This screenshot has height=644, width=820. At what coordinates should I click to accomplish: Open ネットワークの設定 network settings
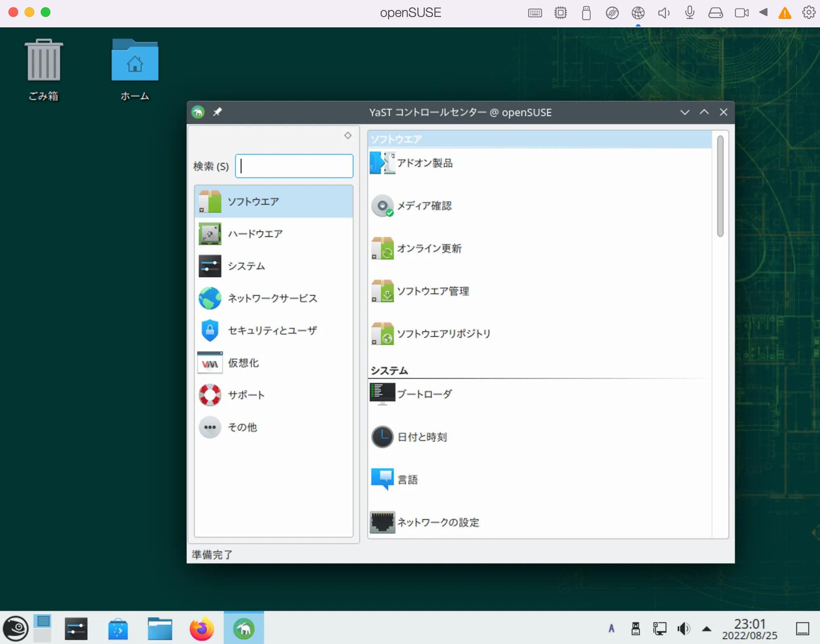[x=438, y=523]
